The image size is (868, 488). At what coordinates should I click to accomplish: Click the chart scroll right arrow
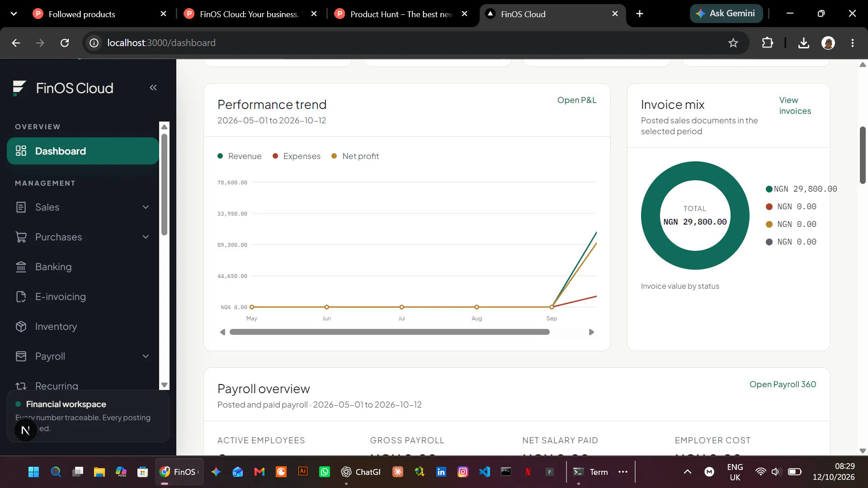(x=591, y=332)
